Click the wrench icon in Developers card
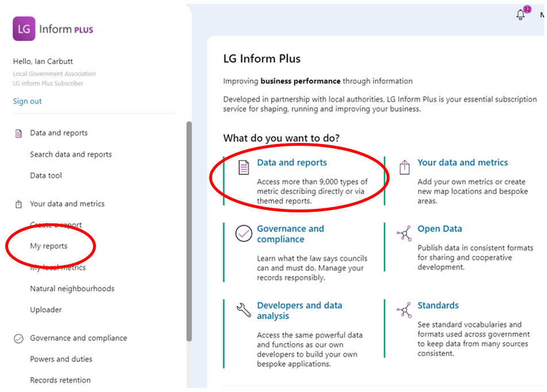This screenshot has width=547, height=392. click(244, 310)
